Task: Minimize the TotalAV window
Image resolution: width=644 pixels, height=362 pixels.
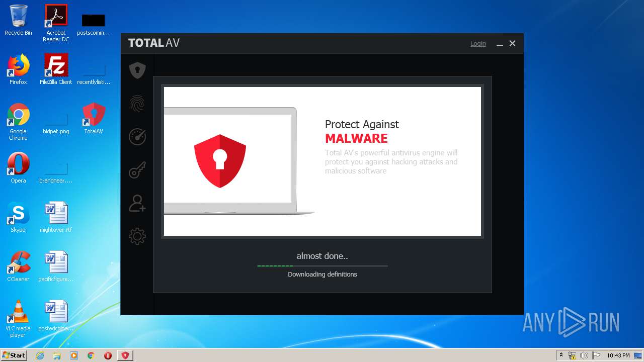Action: click(x=500, y=44)
